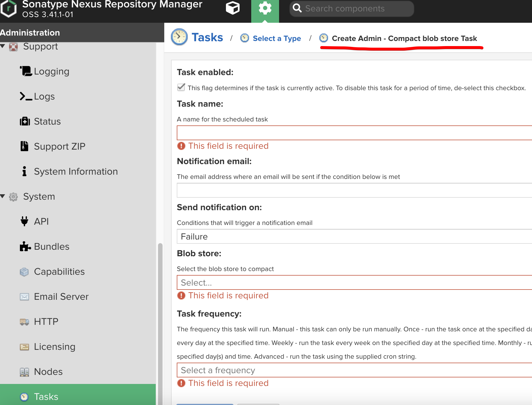Click the System Information info icon
532x405 pixels.
[24, 171]
